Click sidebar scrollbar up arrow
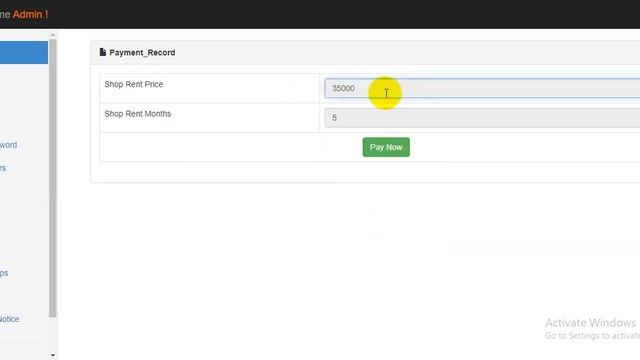 coord(53,36)
